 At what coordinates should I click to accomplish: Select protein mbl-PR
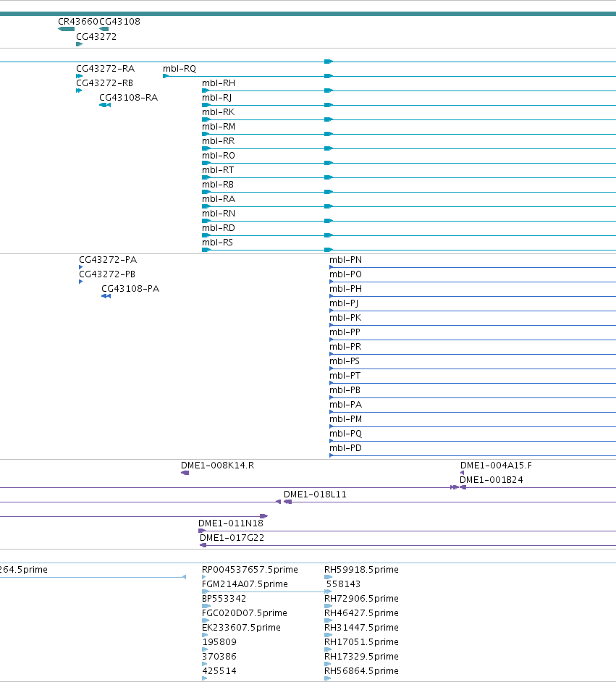345,347
